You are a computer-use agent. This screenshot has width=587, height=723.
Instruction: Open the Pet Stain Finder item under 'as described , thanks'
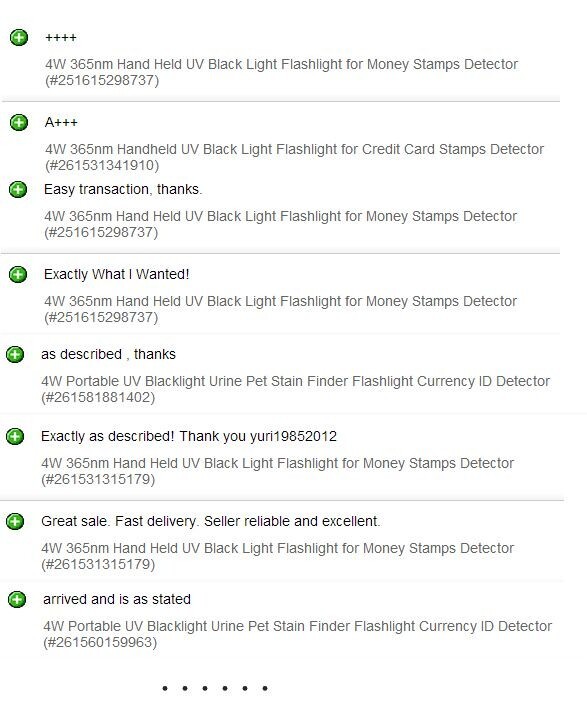[x=296, y=389]
